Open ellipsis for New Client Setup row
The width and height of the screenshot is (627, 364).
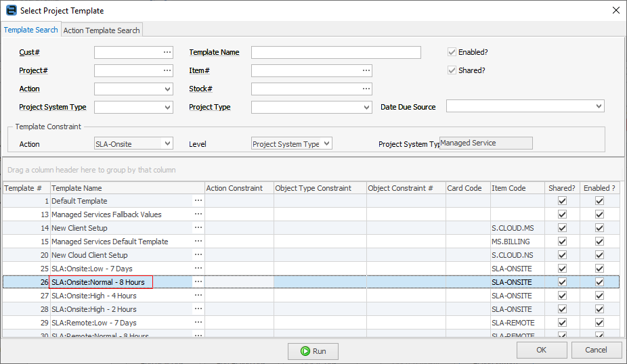point(198,228)
